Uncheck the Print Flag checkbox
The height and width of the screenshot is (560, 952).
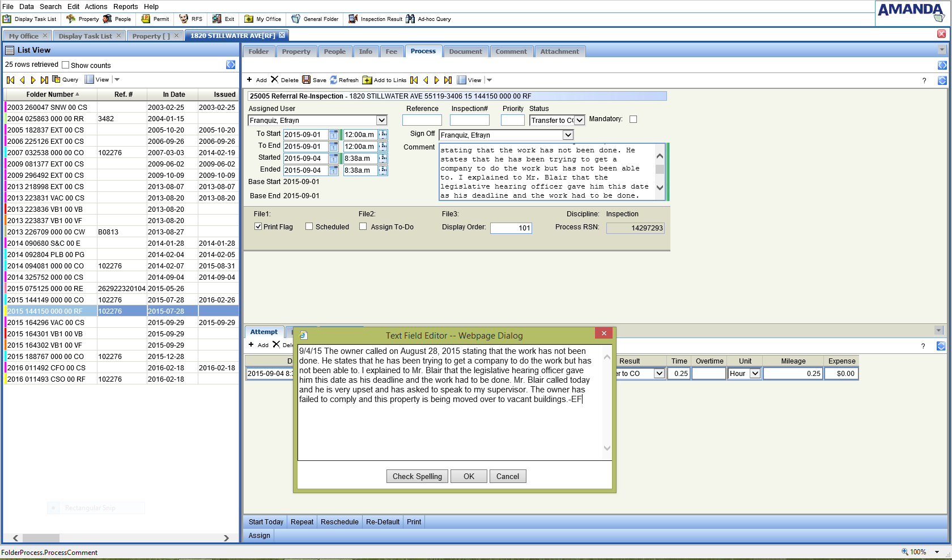(258, 226)
